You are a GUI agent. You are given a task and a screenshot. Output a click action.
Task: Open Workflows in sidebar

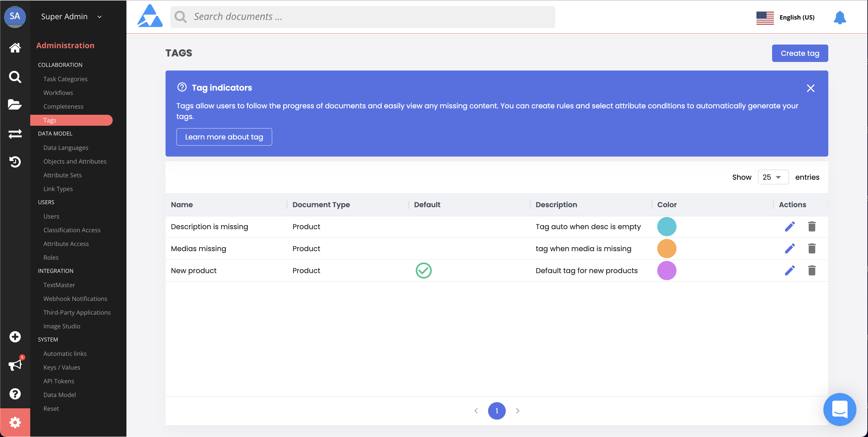(x=58, y=92)
